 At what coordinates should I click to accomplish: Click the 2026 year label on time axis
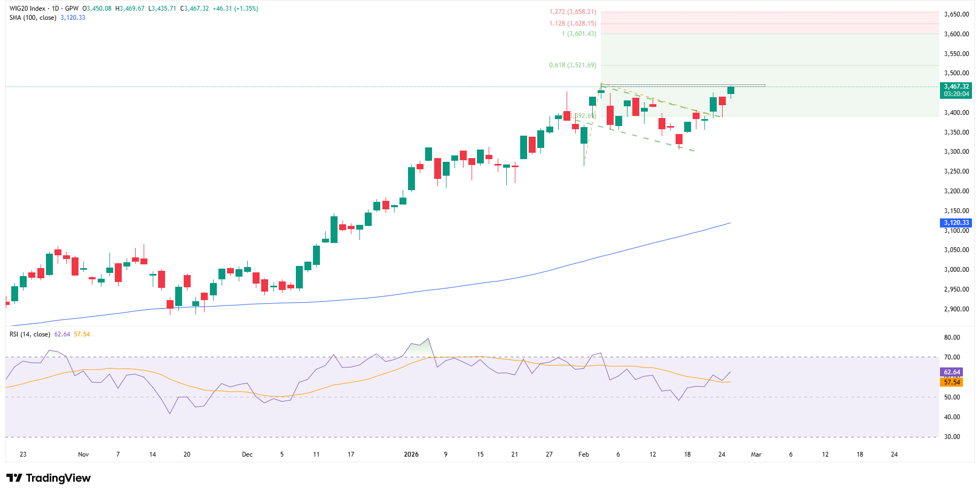411,454
